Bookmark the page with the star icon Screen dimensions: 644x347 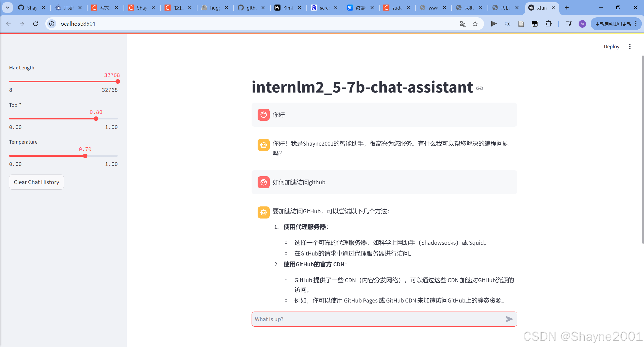click(x=475, y=24)
